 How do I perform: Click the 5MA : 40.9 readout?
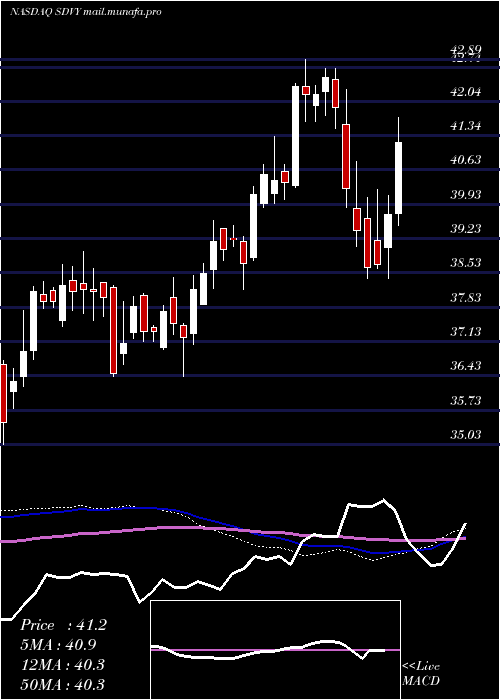pyautogui.click(x=58, y=645)
